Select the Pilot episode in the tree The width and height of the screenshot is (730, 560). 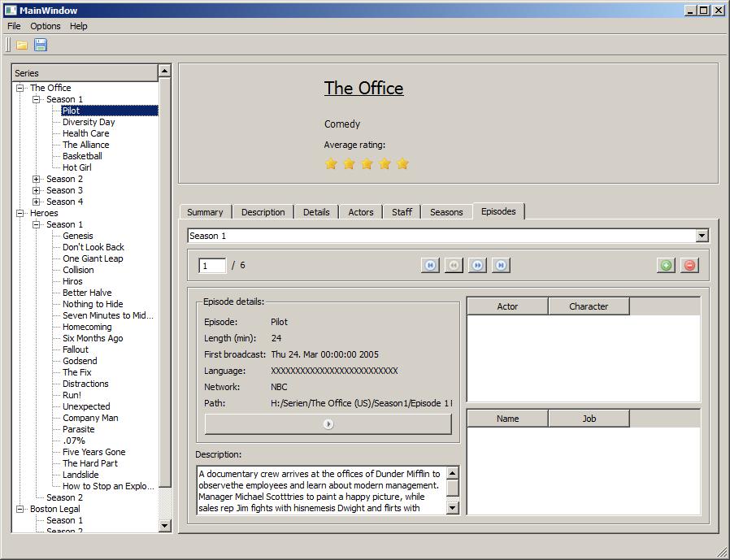(72, 111)
